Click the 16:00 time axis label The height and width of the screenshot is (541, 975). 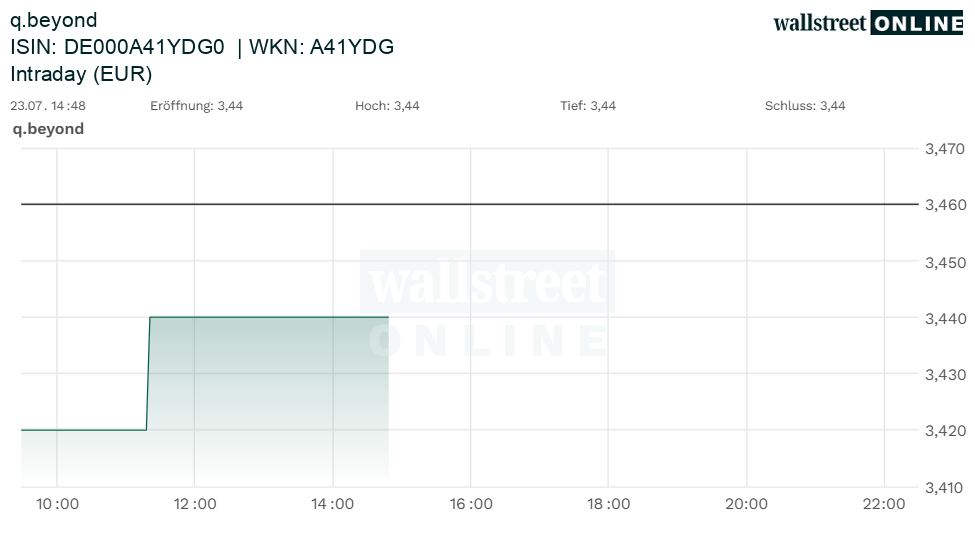pyautogui.click(x=471, y=504)
